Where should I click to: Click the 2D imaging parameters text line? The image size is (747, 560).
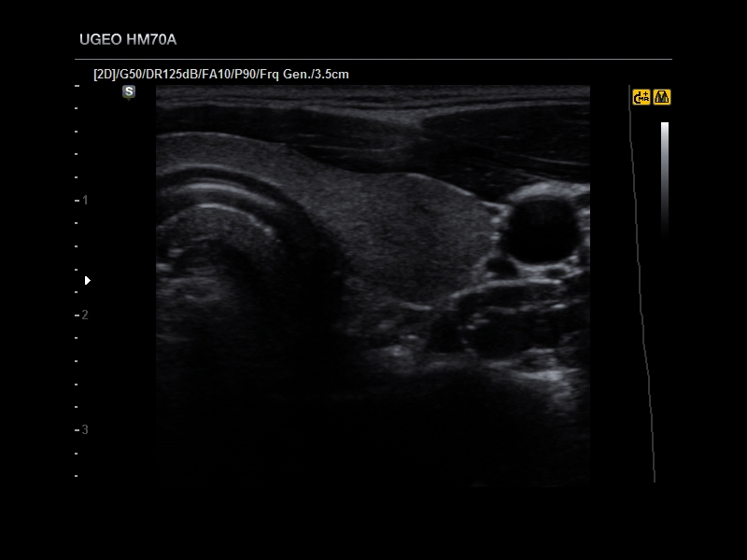[x=221, y=75]
